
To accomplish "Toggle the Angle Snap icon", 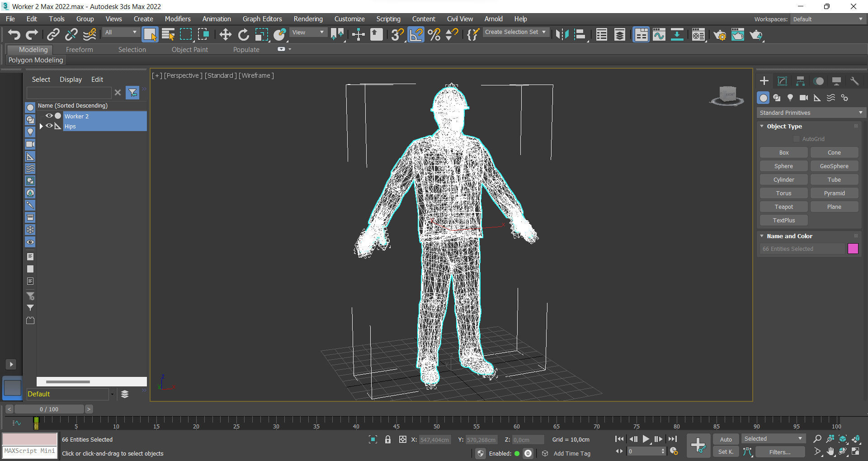I will pyautogui.click(x=416, y=34).
